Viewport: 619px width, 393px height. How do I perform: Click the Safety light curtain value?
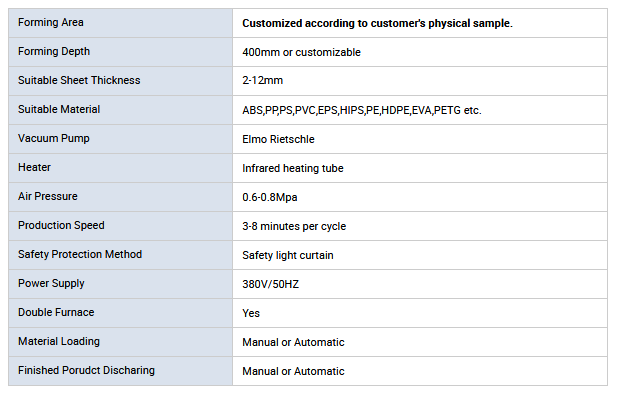[288, 255]
